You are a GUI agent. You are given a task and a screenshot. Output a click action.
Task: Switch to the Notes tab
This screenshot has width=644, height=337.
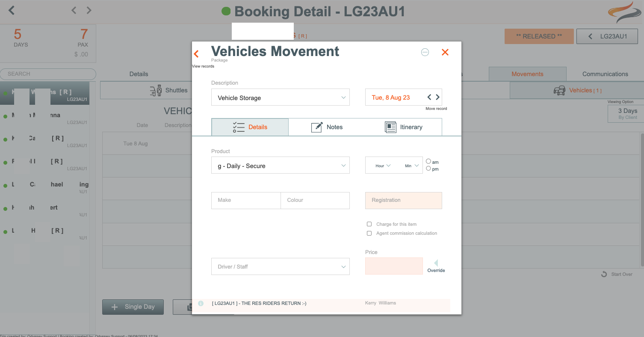(327, 127)
